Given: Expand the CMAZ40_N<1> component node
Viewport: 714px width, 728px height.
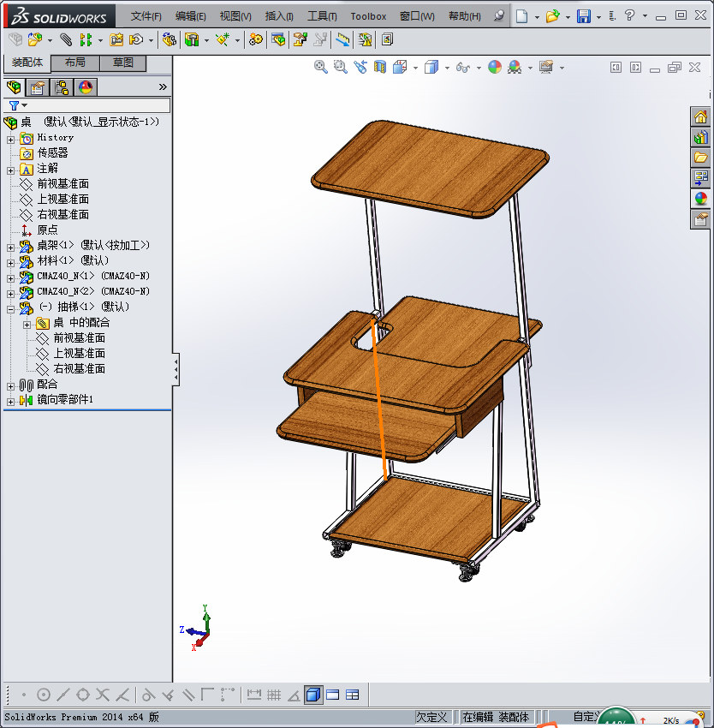Looking at the screenshot, I should [10, 278].
